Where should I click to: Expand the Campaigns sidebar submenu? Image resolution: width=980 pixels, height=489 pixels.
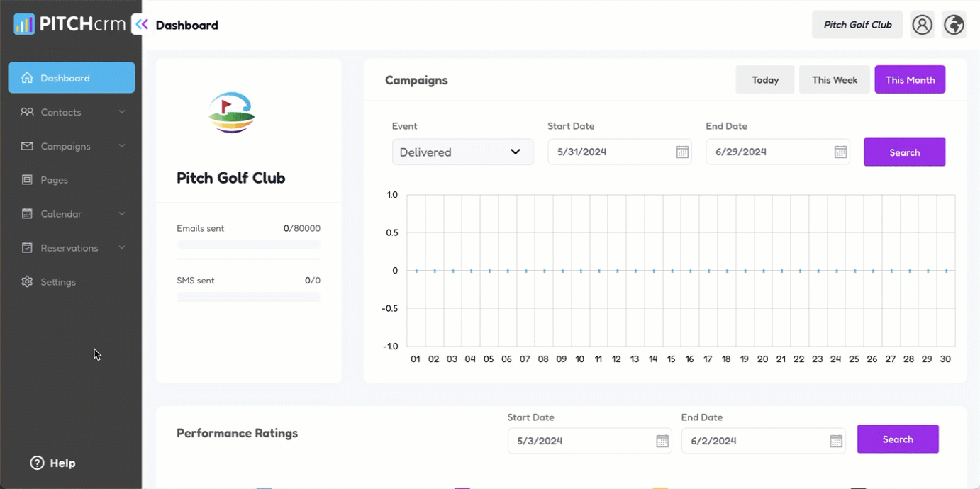click(x=71, y=146)
